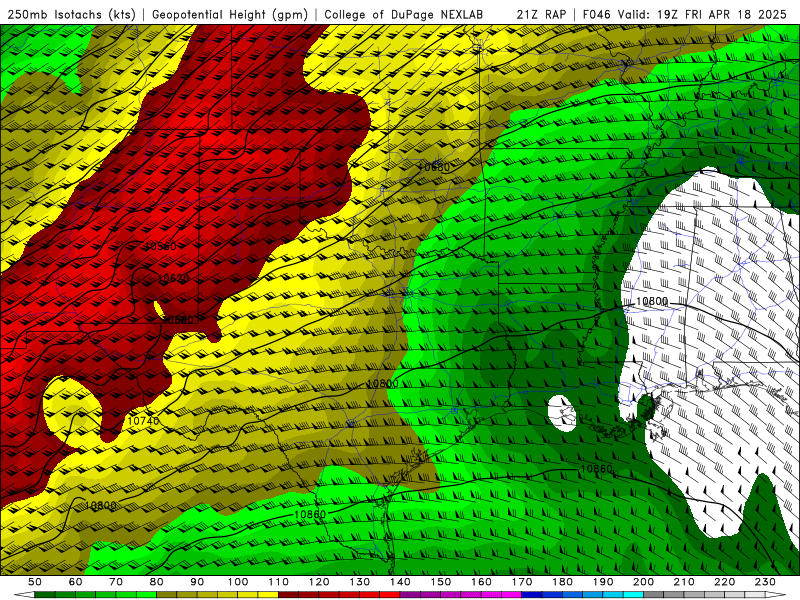Click the 70 kt color scale label
Screen dimensions: 800x600
pos(116,582)
